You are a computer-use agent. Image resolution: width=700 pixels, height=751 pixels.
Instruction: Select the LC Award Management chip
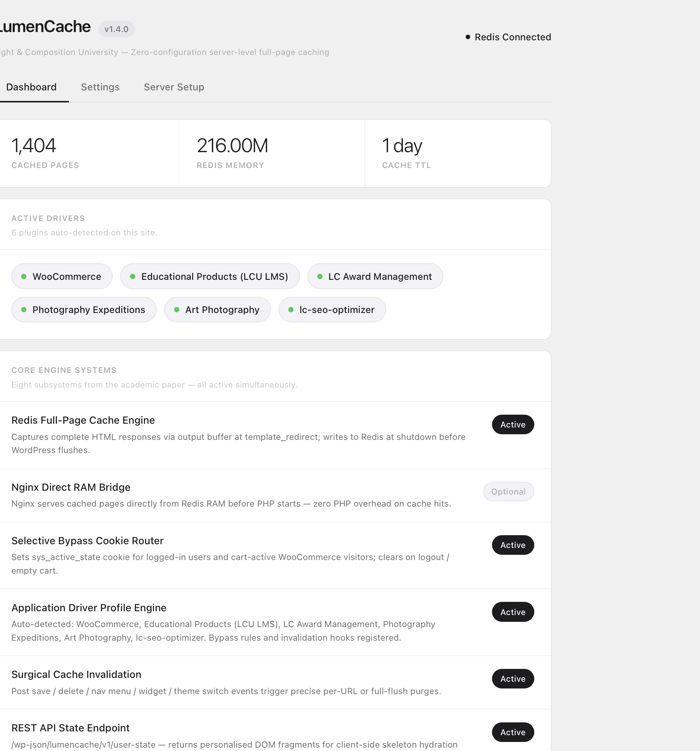(x=375, y=276)
